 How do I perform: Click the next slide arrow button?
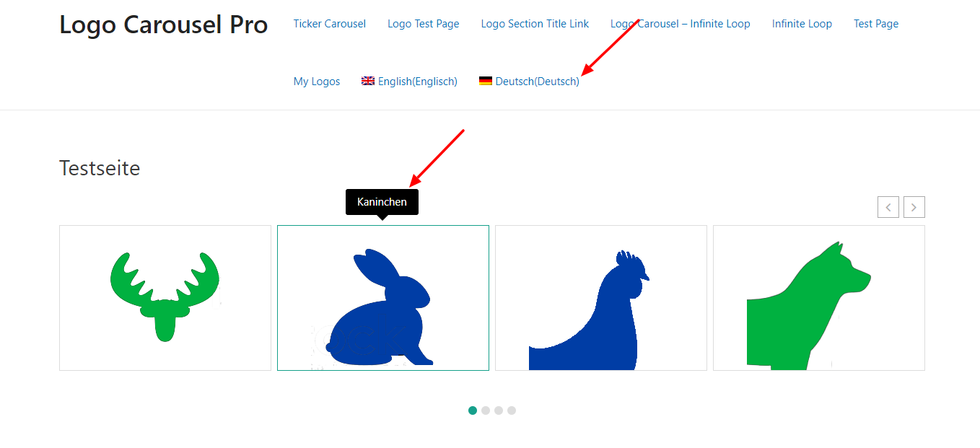[914, 207]
